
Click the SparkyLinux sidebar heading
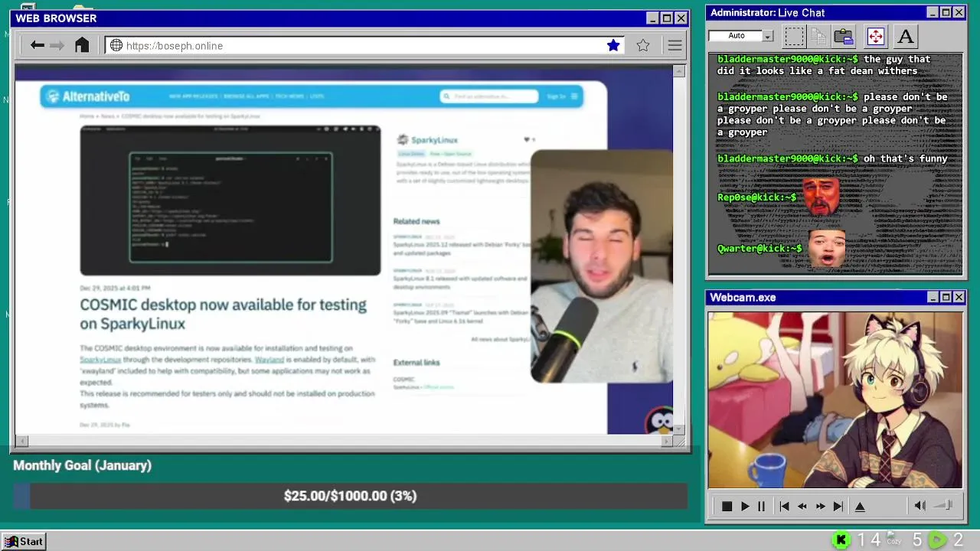[x=434, y=140]
